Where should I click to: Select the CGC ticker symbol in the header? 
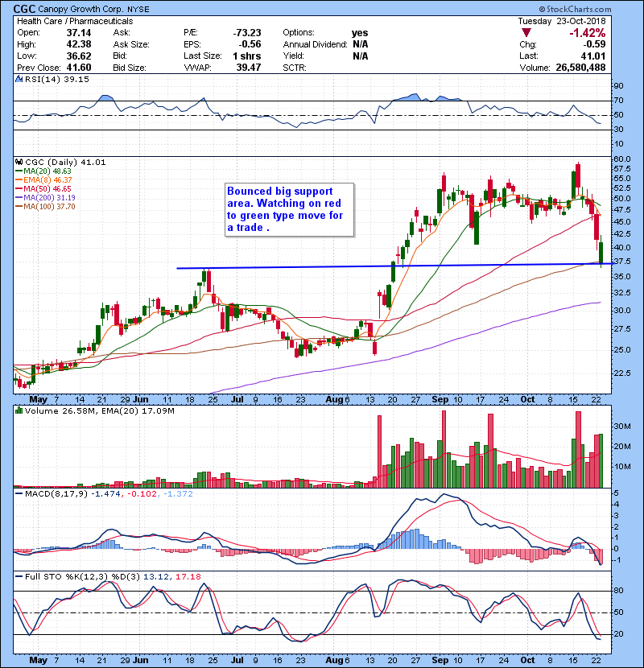point(24,9)
